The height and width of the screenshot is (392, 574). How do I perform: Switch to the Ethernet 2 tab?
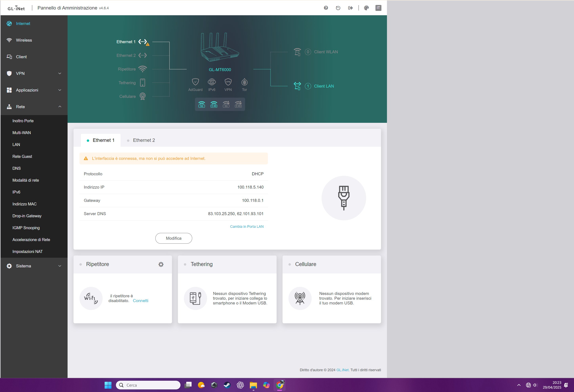pos(141,140)
